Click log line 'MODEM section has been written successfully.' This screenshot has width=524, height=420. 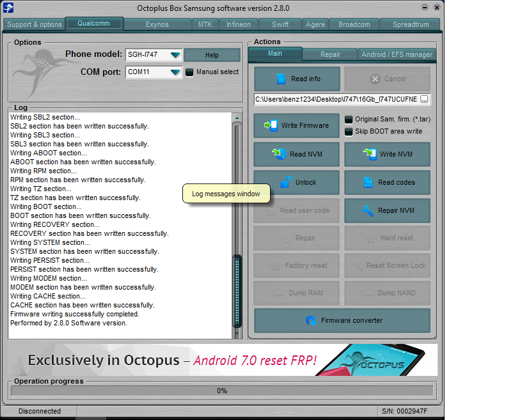(83, 287)
